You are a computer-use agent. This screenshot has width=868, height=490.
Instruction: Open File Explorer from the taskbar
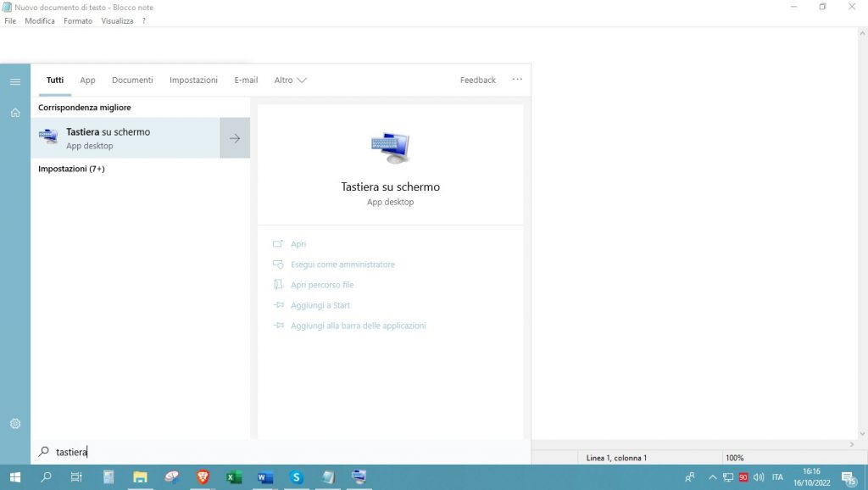click(x=140, y=477)
